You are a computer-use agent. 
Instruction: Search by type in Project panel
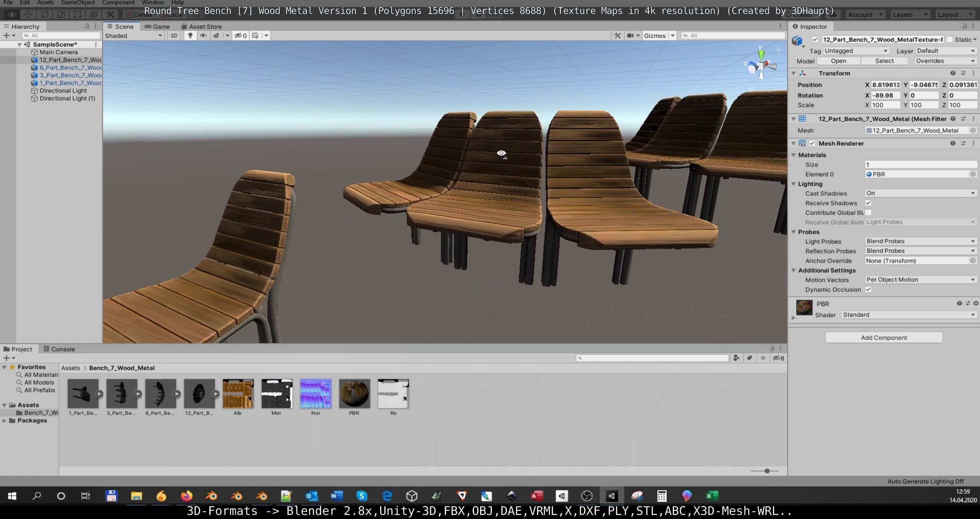coord(736,358)
